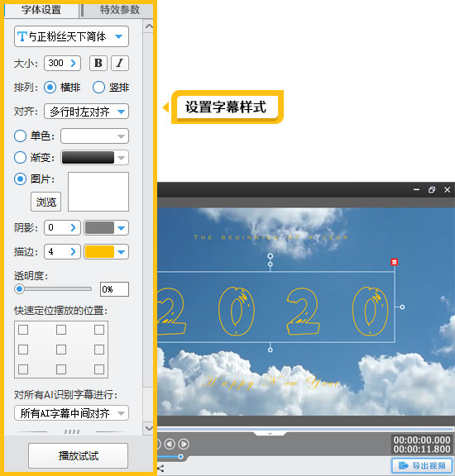Toggle italic text with the I icon
The width and height of the screenshot is (455, 476).
(x=120, y=63)
